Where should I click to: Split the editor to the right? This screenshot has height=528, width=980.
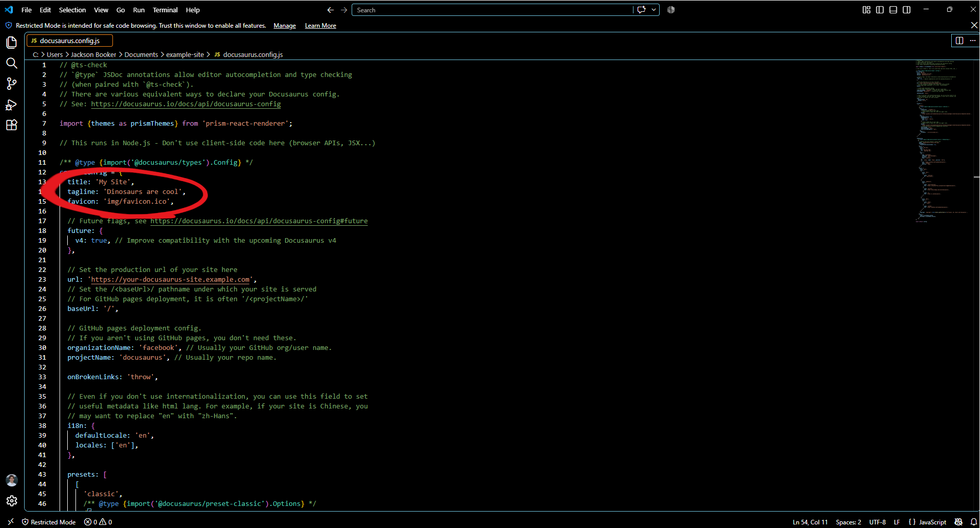pyautogui.click(x=959, y=41)
